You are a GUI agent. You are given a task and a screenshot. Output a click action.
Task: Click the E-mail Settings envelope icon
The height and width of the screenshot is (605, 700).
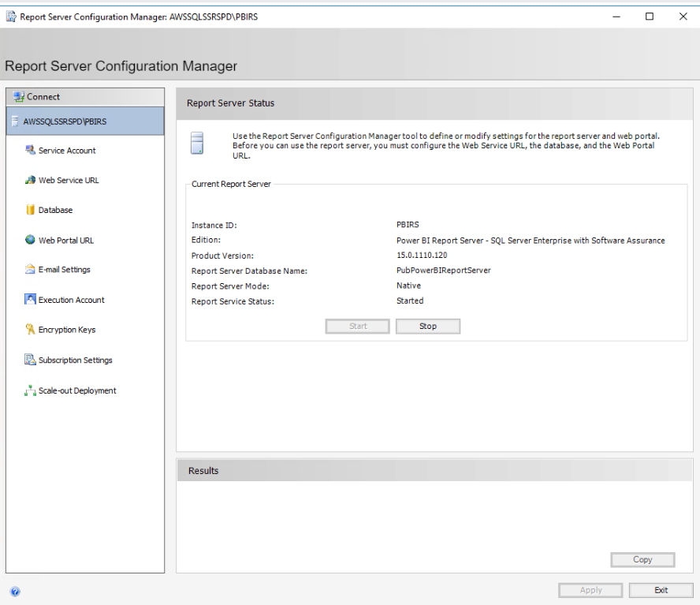click(30, 269)
